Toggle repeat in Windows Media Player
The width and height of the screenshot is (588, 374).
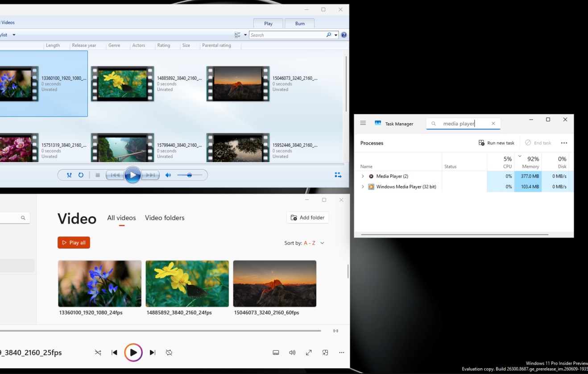(x=81, y=175)
